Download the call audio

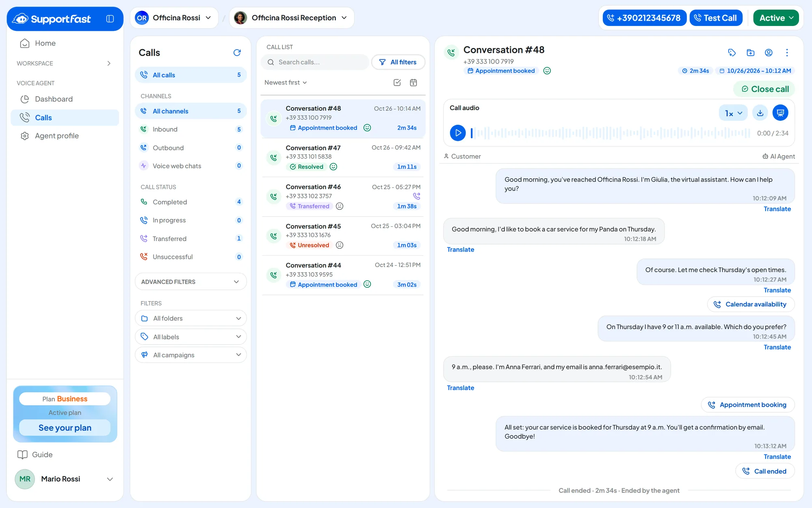click(760, 113)
